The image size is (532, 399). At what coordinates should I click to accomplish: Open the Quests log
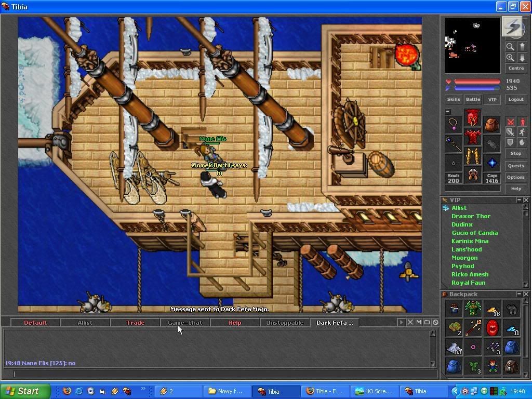click(516, 166)
